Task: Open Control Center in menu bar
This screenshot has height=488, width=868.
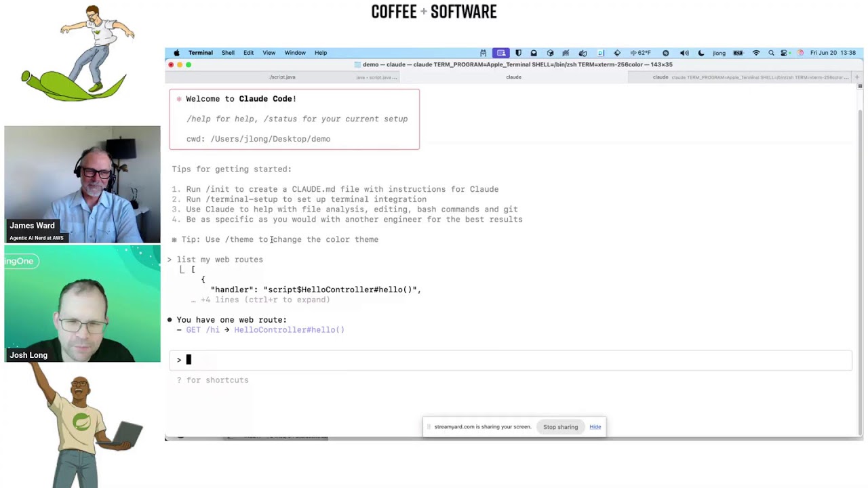Action: click(785, 53)
